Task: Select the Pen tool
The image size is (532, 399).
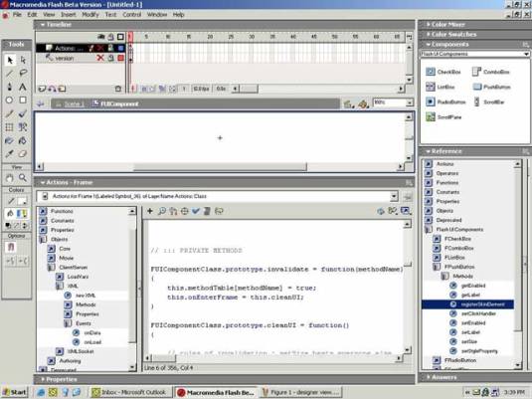Action: click(10, 87)
